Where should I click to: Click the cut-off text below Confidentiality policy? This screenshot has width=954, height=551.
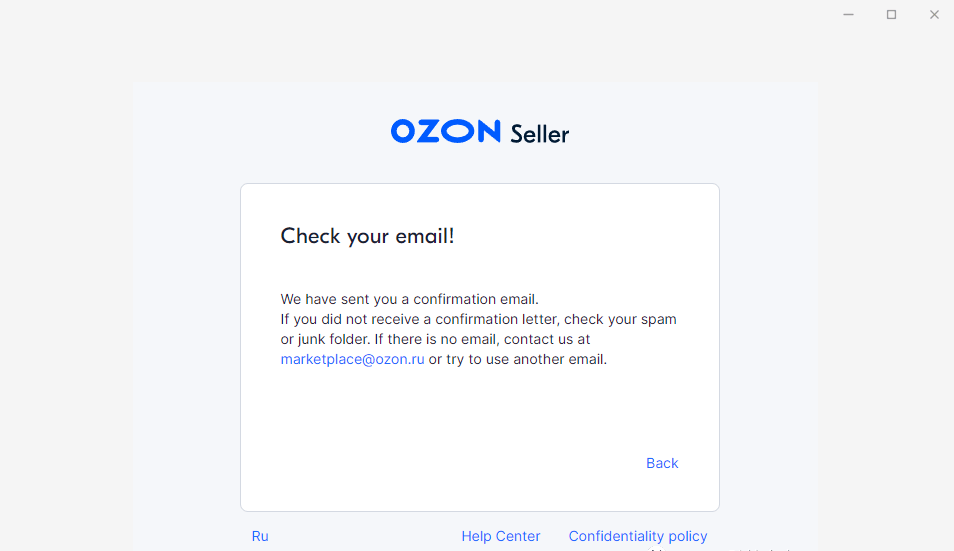click(720, 548)
